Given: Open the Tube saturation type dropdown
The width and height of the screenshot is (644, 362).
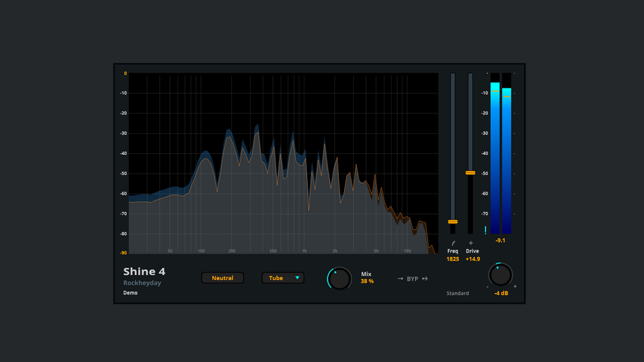Looking at the screenshot, I should click(283, 278).
